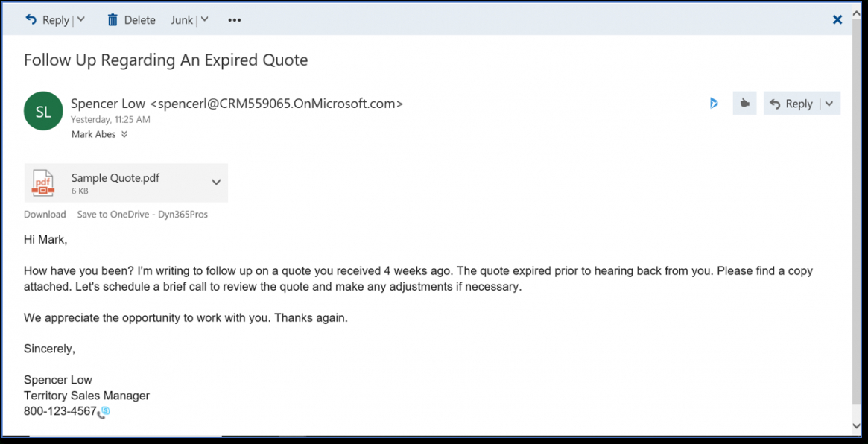
Task: Open the Reply dropdown arrow in top toolbar
Action: point(80,20)
